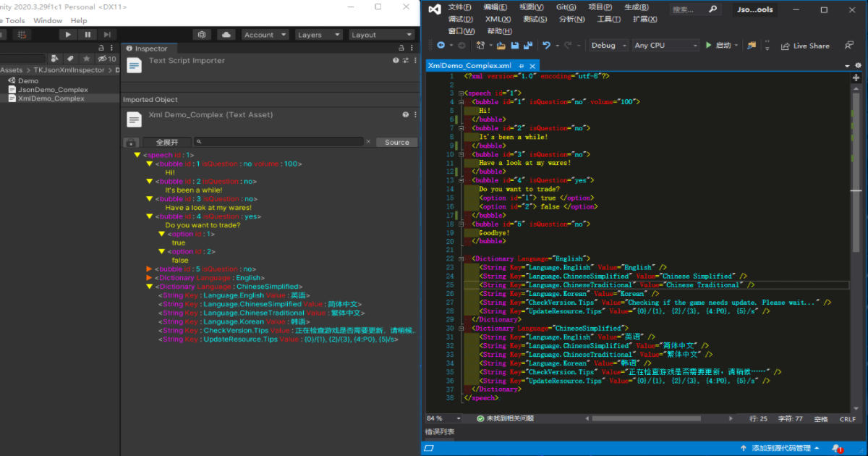868x456 pixels.
Task: Open the Unity Layers dropdown
Action: 317,35
